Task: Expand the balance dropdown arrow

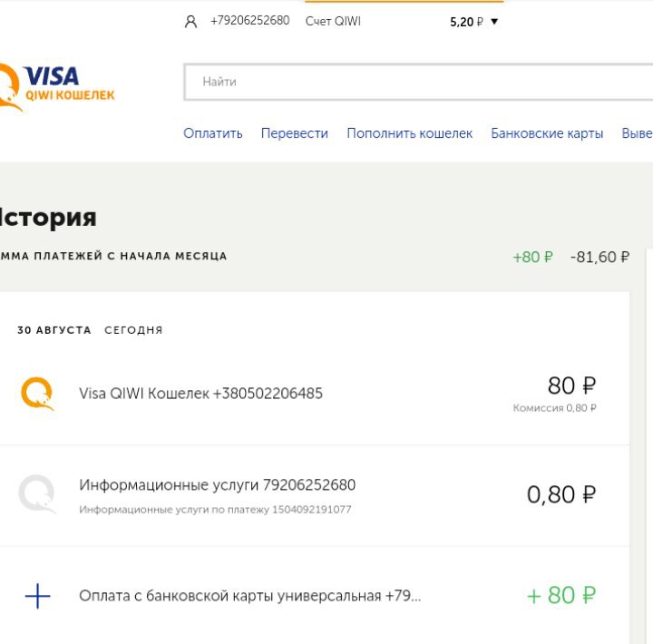Action: (494, 22)
